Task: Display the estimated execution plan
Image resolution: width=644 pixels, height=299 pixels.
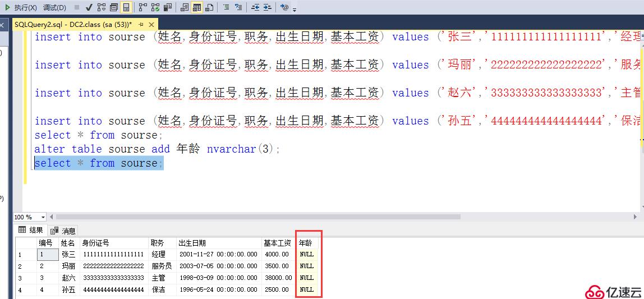Action: tap(102, 7)
